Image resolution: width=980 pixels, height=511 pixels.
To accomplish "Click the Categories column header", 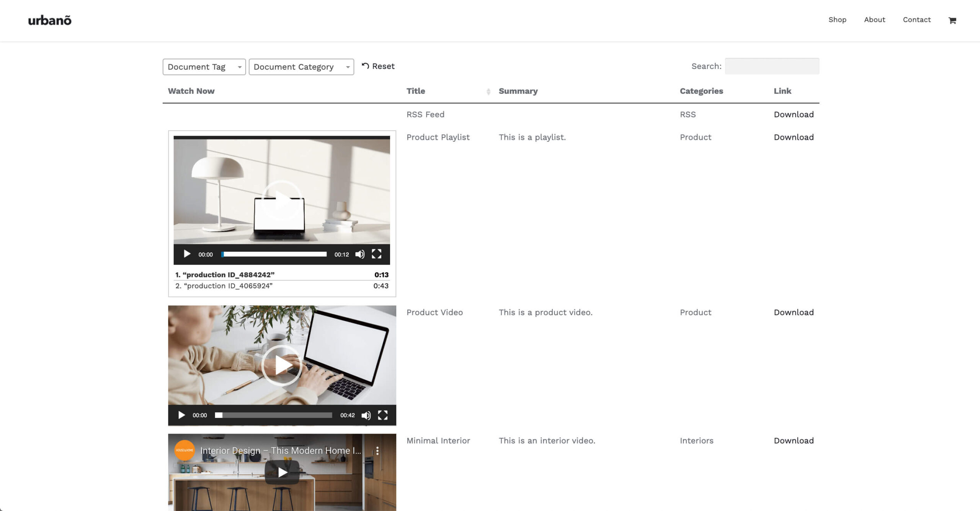I will (701, 91).
